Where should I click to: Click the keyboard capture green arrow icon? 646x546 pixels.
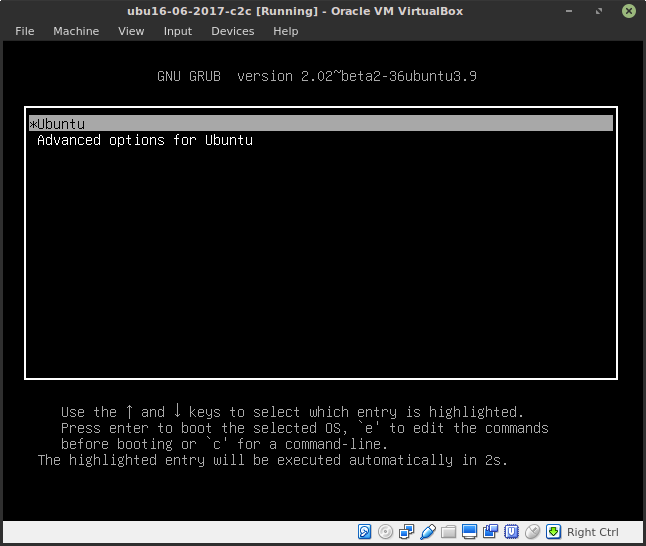coord(553,532)
